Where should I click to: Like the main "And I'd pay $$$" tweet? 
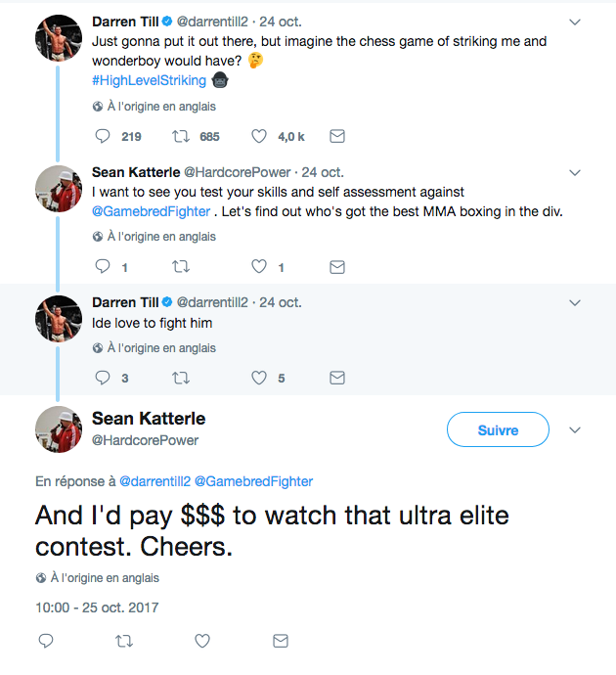pyautogui.click(x=202, y=641)
